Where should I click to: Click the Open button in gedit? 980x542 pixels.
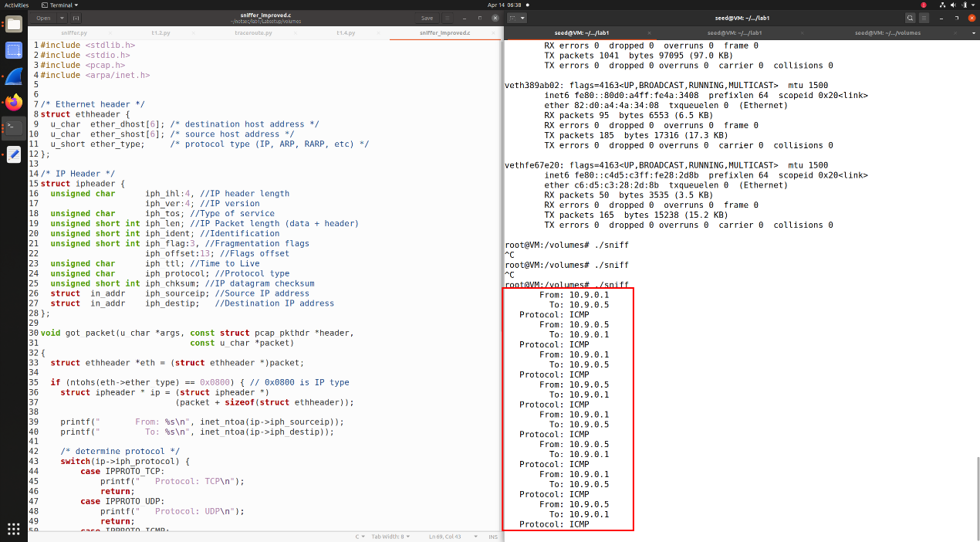[43, 18]
